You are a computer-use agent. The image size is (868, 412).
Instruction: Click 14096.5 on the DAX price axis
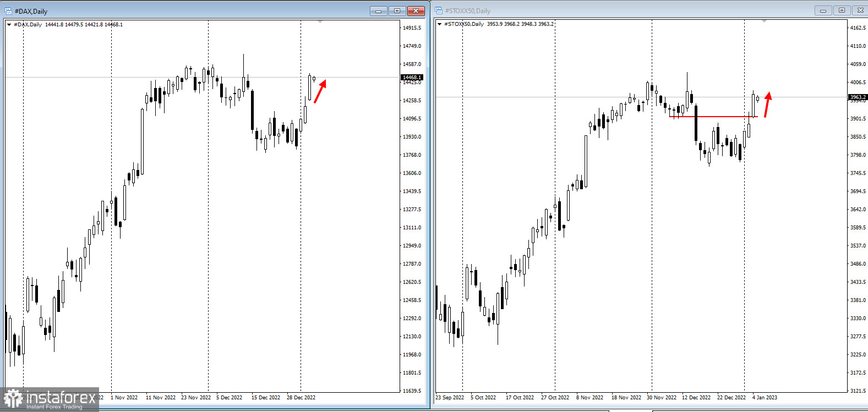point(412,119)
